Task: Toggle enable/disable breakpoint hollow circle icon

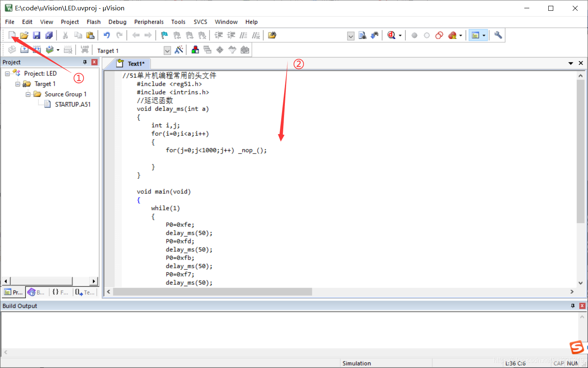Action: point(427,35)
